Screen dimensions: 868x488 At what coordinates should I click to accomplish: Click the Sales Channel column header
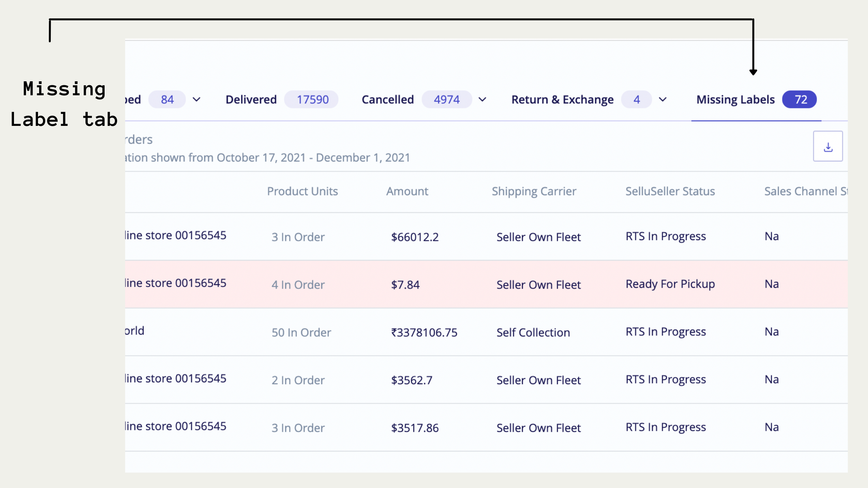(806, 191)
